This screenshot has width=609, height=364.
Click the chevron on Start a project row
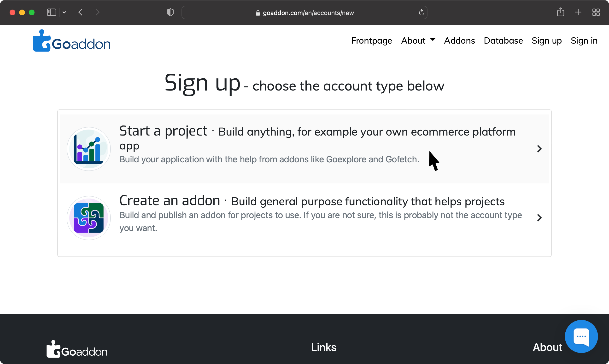point(539,149)
